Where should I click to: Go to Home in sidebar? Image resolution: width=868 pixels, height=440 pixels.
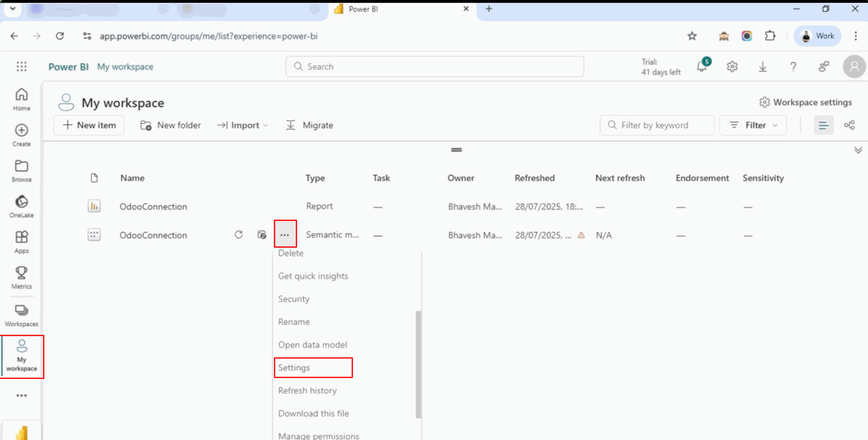pyautogui.click(x=21, y=99)
